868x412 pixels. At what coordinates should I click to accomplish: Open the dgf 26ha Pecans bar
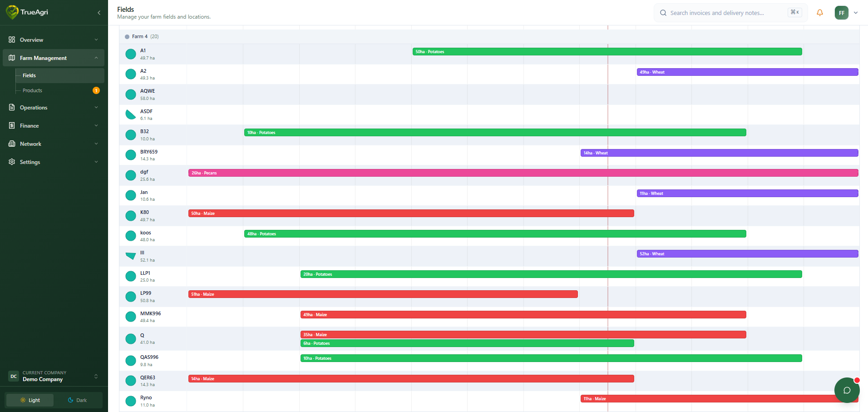[x=523, y=173]
